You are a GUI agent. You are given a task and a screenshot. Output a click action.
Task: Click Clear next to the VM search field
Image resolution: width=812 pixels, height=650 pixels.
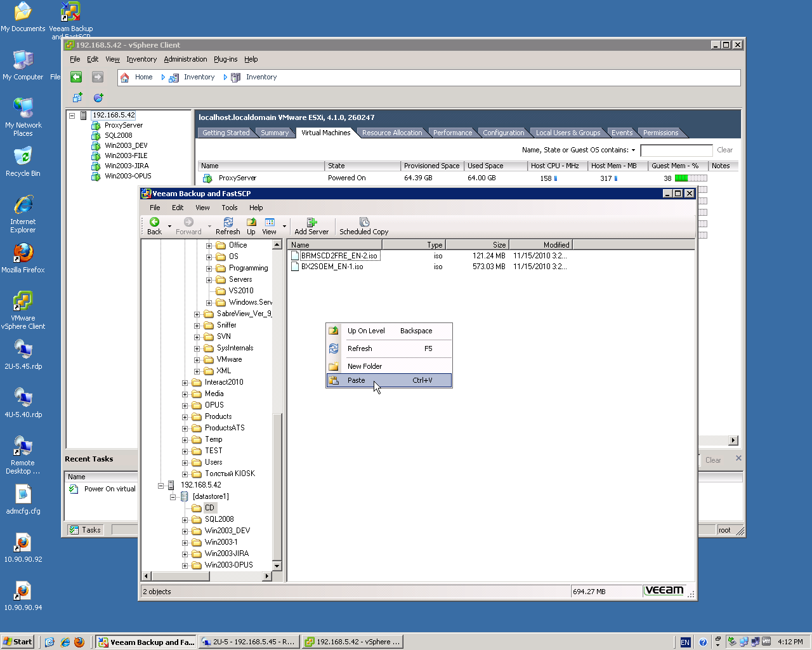[725, 150]
